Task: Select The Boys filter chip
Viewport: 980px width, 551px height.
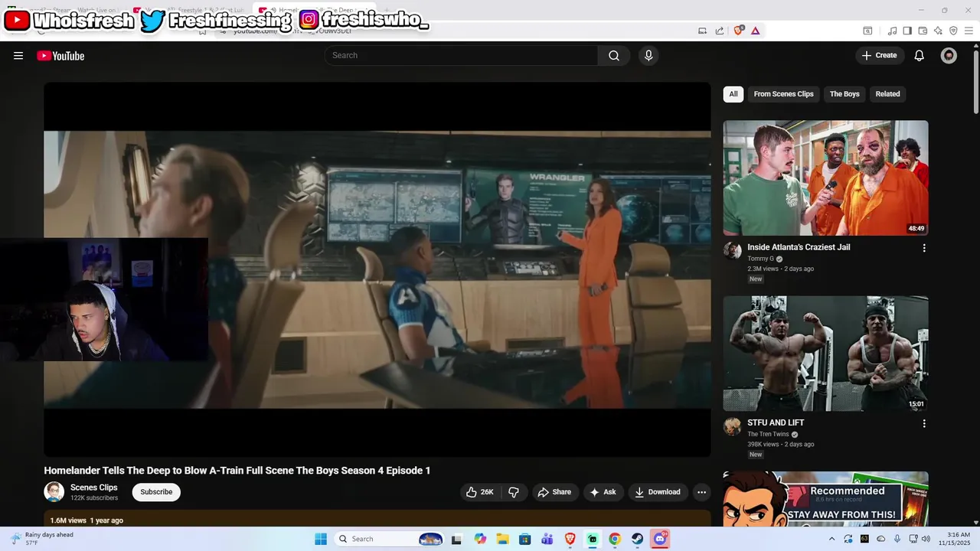Action: tap(844, 94)
